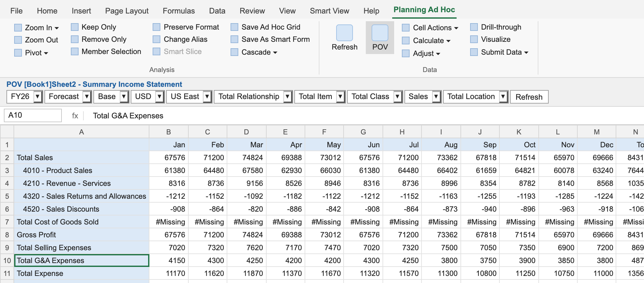Click the Save As Smart Form icon
The width and height of the screenshot is (644, 283).
click(x=234, y=39)
